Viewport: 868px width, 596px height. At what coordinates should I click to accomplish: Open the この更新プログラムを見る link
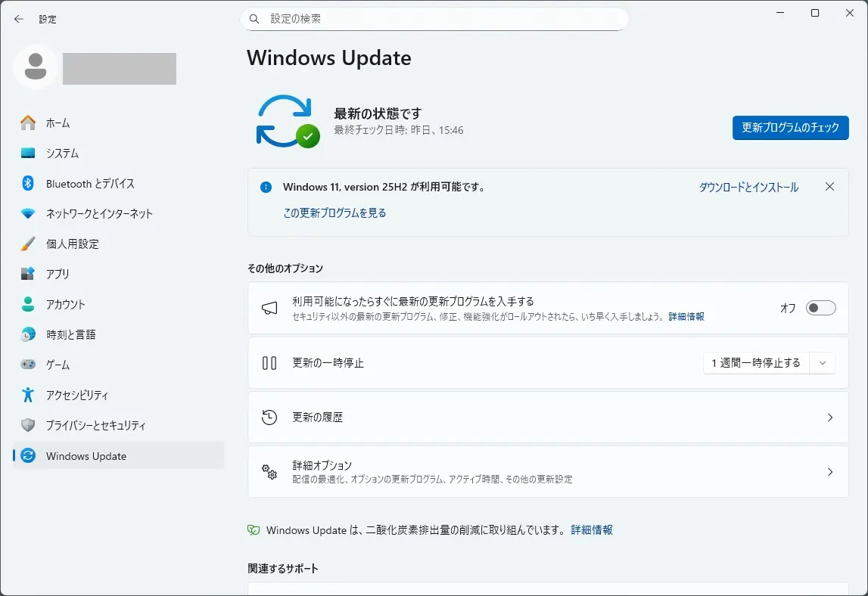[334, 213]
